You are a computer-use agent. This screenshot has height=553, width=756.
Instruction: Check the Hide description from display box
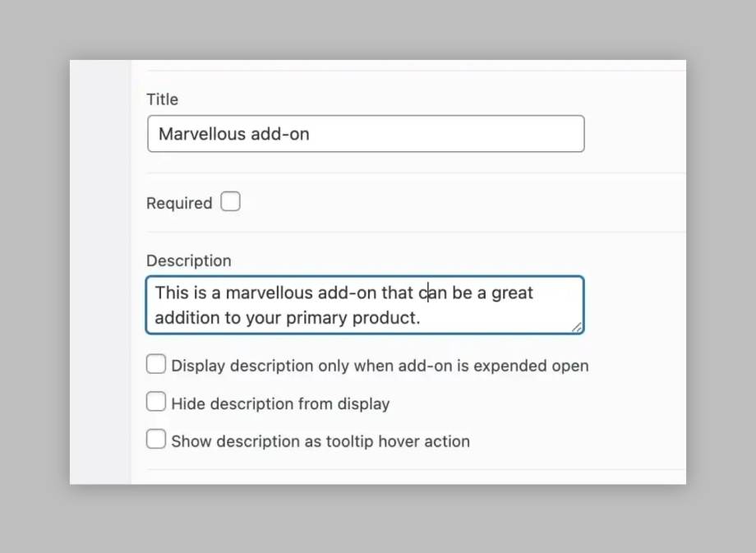click(156, 402)
